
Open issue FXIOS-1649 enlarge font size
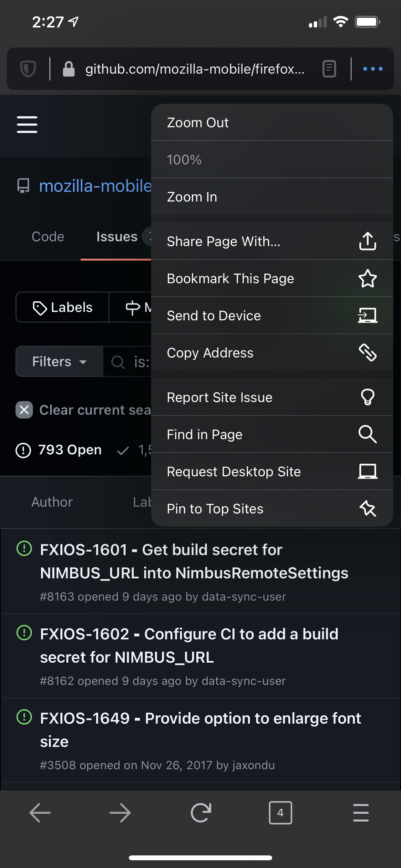coord(200,729)
